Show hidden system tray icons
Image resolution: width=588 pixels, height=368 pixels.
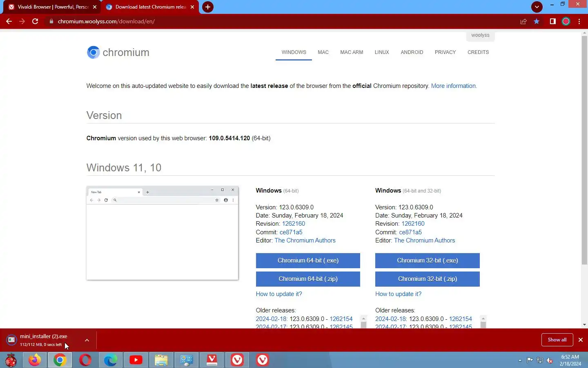[520, 360]
